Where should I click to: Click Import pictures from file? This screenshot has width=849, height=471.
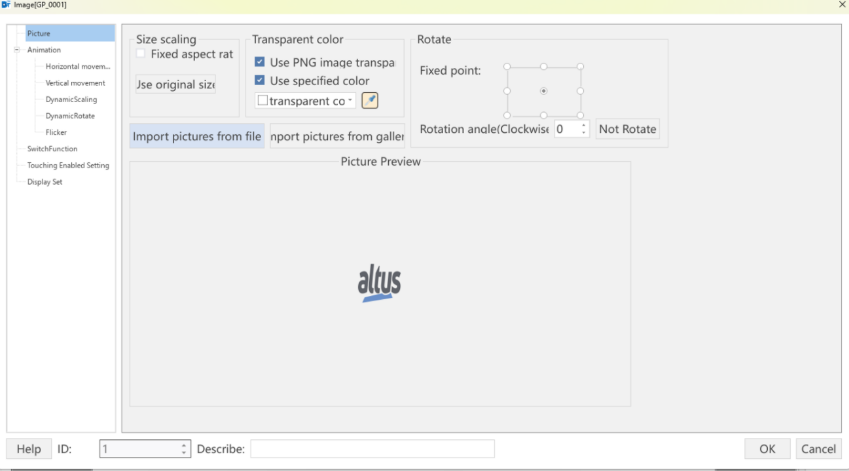pyautogui.click(x=197, y=136)
